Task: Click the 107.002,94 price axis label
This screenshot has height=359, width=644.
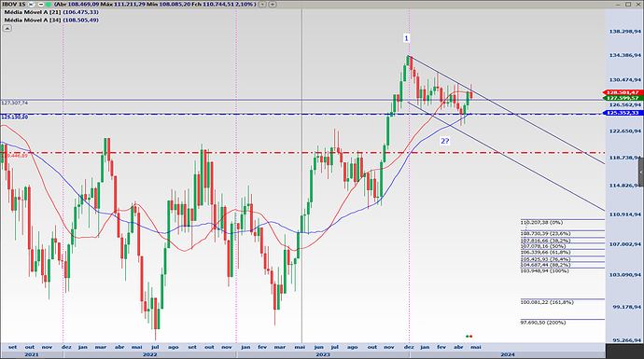Action: click(x=624, y=244)
